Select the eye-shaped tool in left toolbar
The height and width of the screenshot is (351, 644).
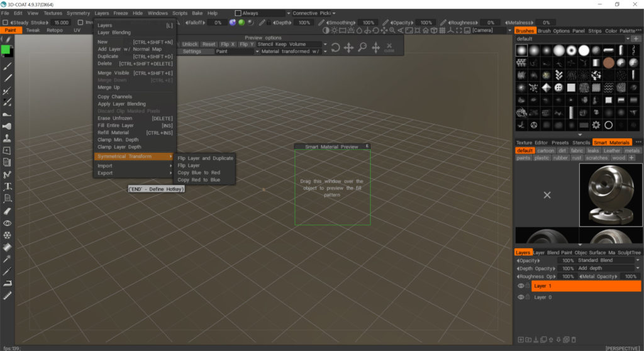(x=7, y=223)
